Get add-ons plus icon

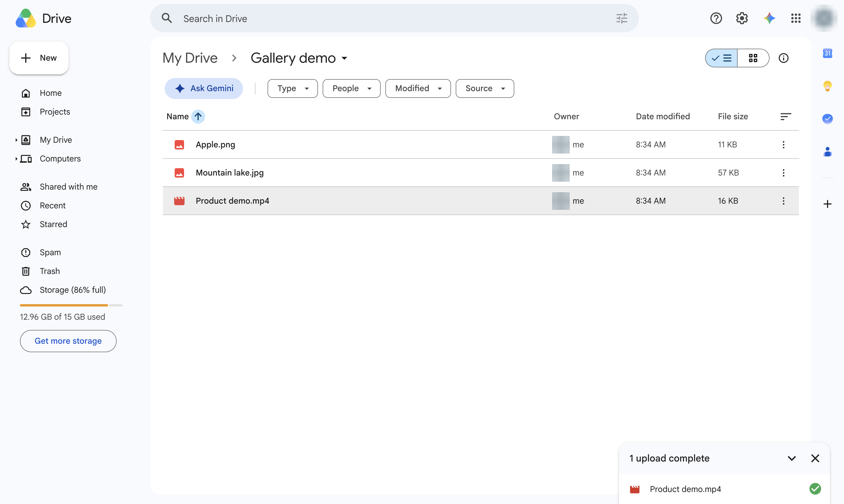(x=827, y=204)
